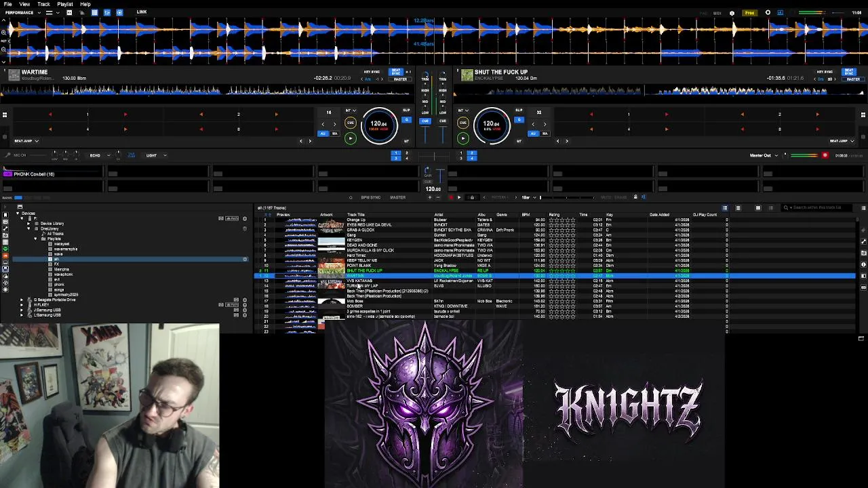Open the PERFORMANCE mode dropdown
868x488 pixels.
[x=22, y=13]
